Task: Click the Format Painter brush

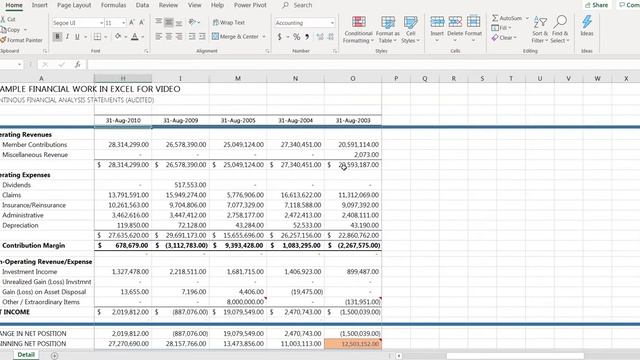Action: pyautogui.click(x=3, y=40)
